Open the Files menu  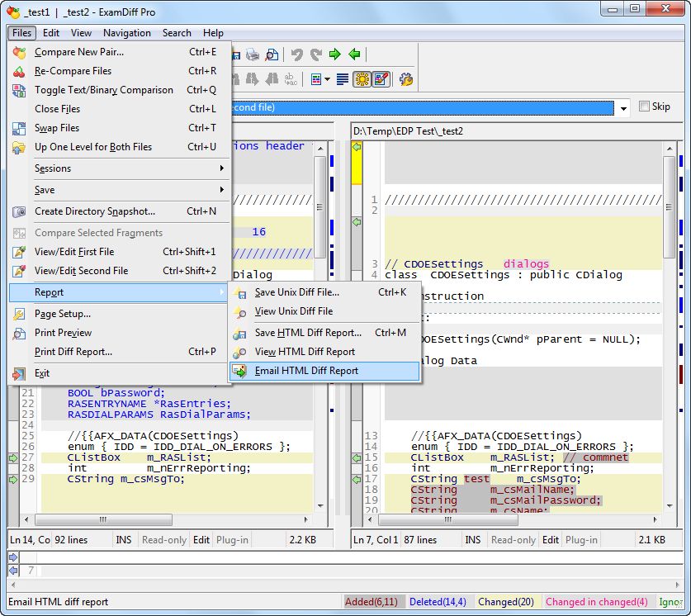click(21, 33)
